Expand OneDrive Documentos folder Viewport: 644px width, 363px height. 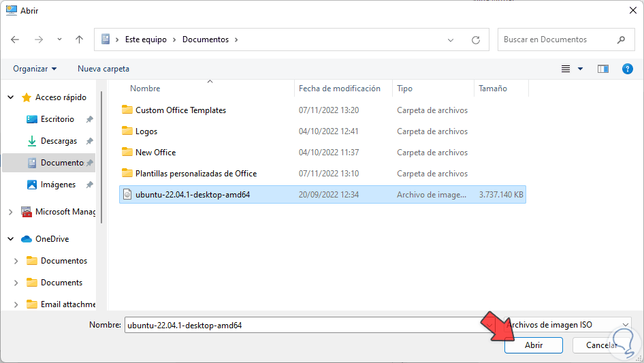(x=16, y=261)
